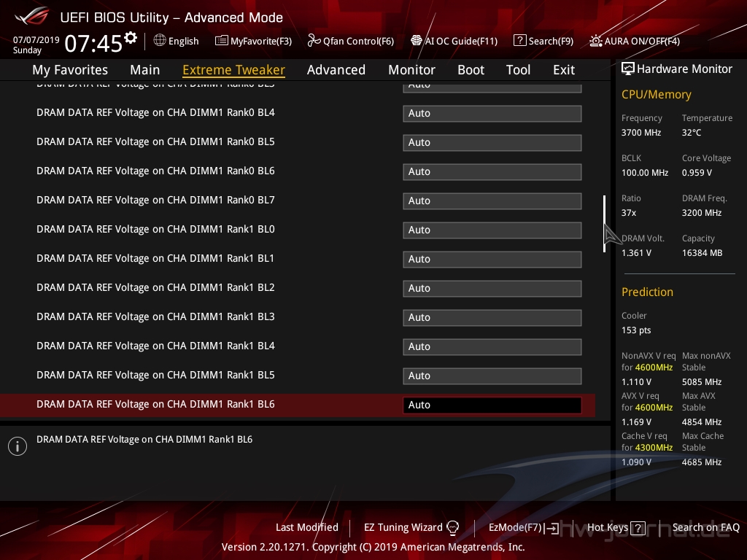Click the settings gear next to clock
This screenshot has width=747, height=560.
coord(131,38)
